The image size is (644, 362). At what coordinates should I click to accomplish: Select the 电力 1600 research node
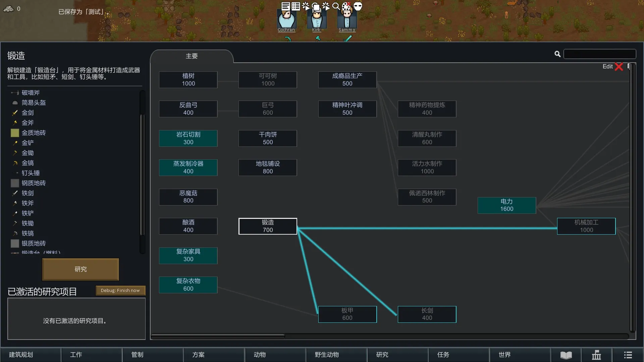506,205
